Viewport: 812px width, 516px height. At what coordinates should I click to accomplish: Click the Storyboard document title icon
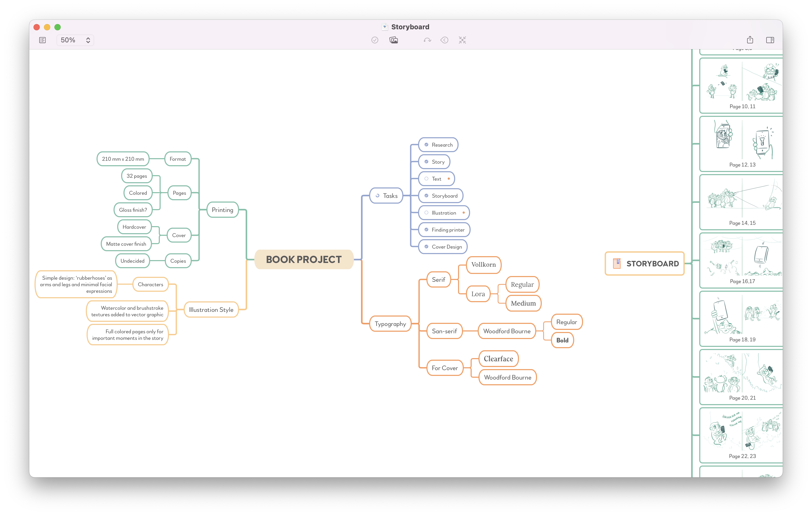pyautogui.click(x=385, y=27)
